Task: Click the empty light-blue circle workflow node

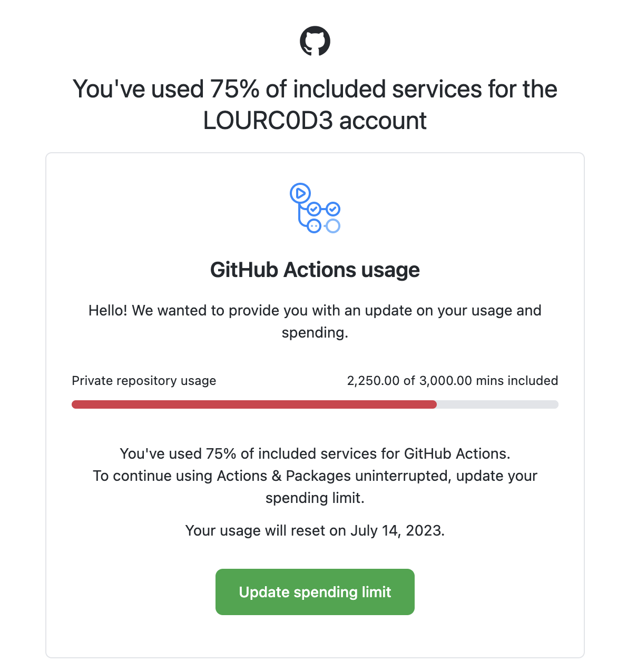Action: pyautogui.click(x=333, y=226)
